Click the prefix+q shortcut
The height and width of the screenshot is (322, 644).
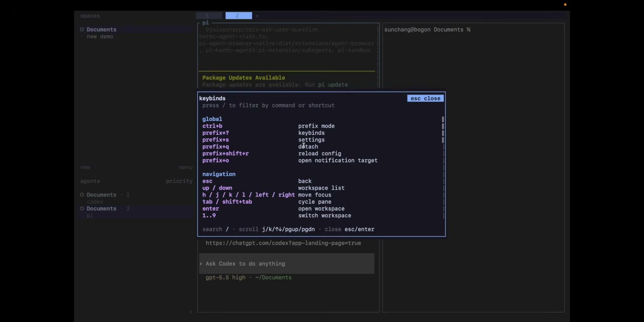click(215, 146)
